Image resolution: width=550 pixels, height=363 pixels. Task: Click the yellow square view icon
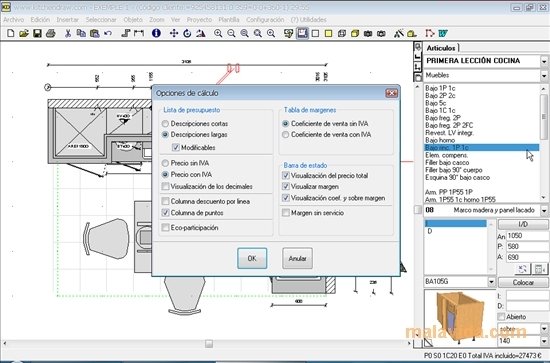(328, 33)
